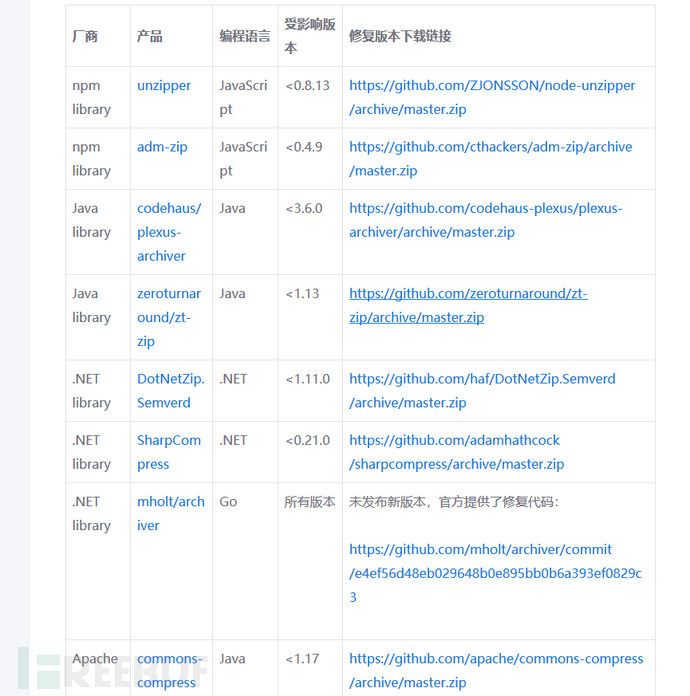Select '.NET' language cell in SharpCompress row
Image resolution: width=690 pixels, height=696 pixels.
pos(233,440)
